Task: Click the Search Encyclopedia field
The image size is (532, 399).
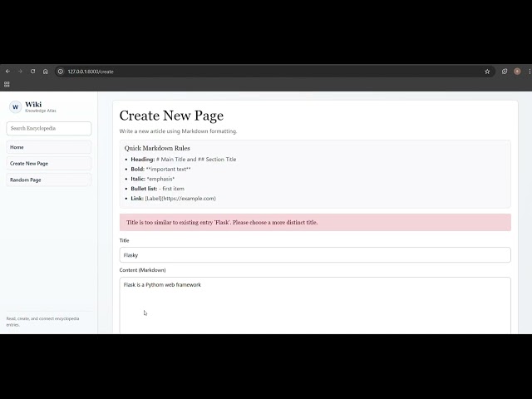Action: (49, 129)
